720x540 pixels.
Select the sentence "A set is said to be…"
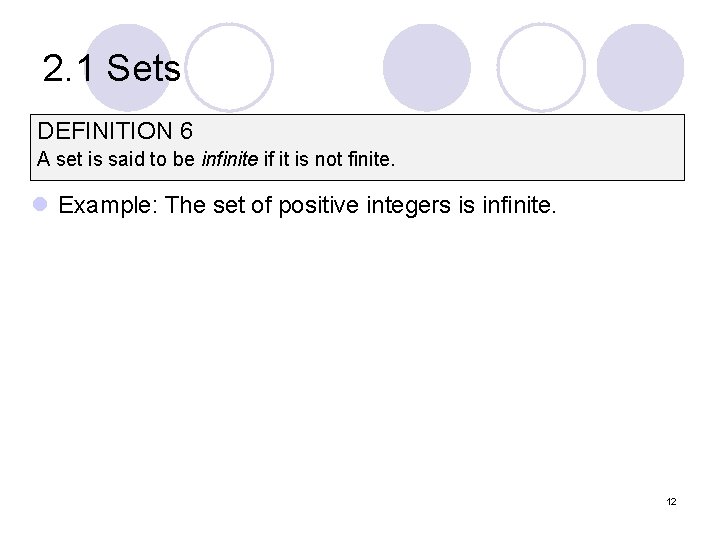click(216, 159)
